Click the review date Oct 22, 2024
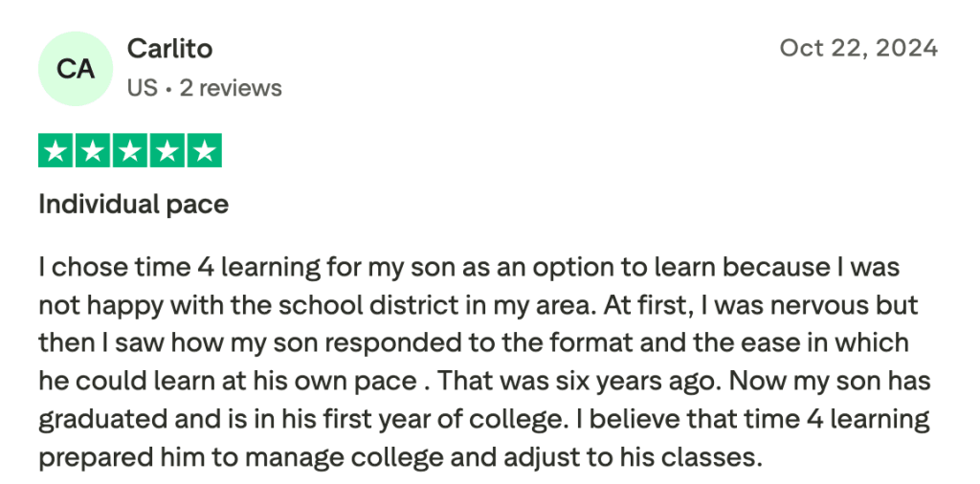This screenshot has width=980, height=484. pos(858,48)
